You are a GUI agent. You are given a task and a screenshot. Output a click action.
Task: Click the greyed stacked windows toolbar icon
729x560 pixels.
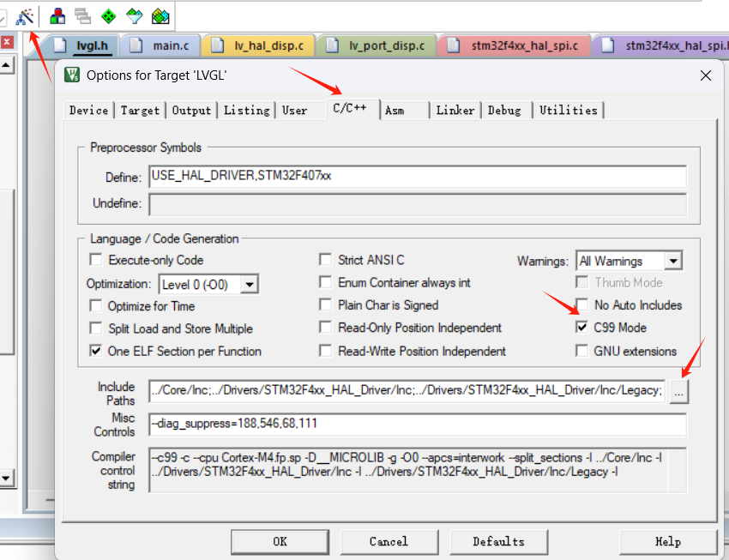coord(82,17)
